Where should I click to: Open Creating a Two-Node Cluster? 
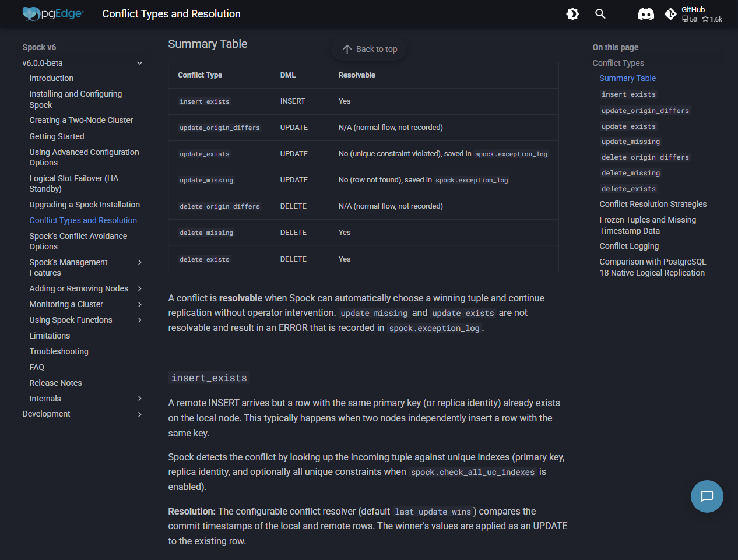pos(81,120)
